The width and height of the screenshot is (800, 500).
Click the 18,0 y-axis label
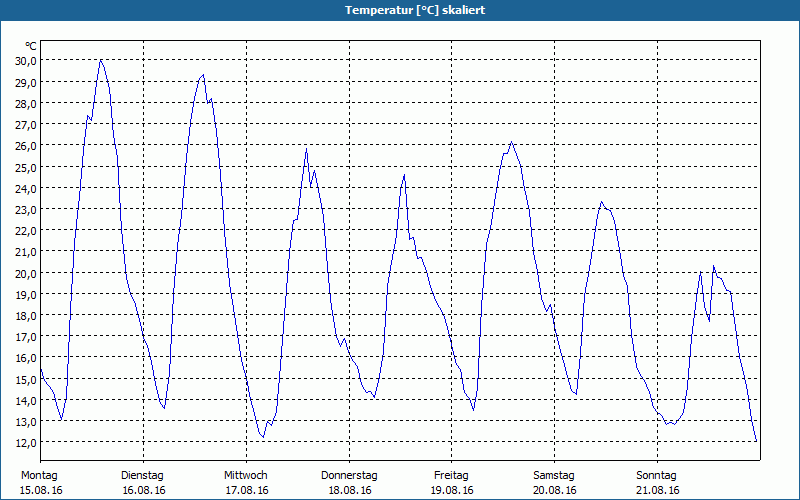click(x=26, y=316)
